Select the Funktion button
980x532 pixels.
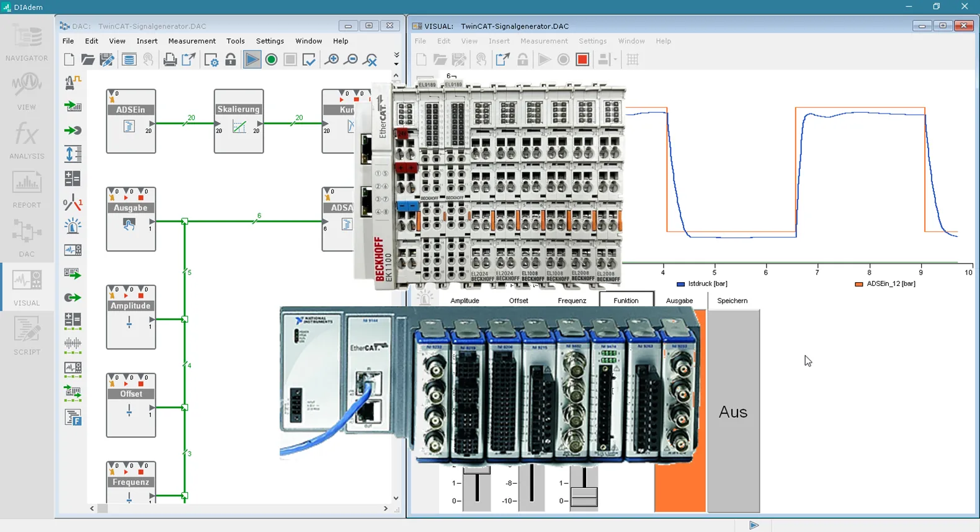(x=626, y=300)
